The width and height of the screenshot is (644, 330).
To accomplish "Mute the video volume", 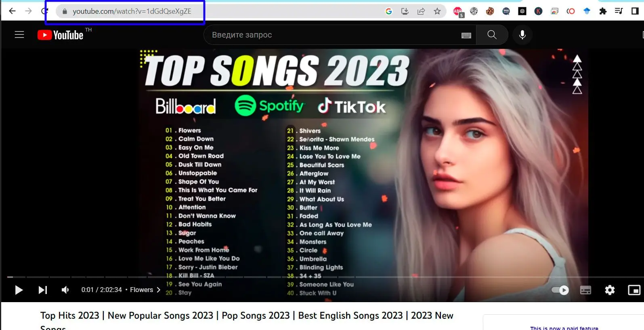I will [65, 290].
